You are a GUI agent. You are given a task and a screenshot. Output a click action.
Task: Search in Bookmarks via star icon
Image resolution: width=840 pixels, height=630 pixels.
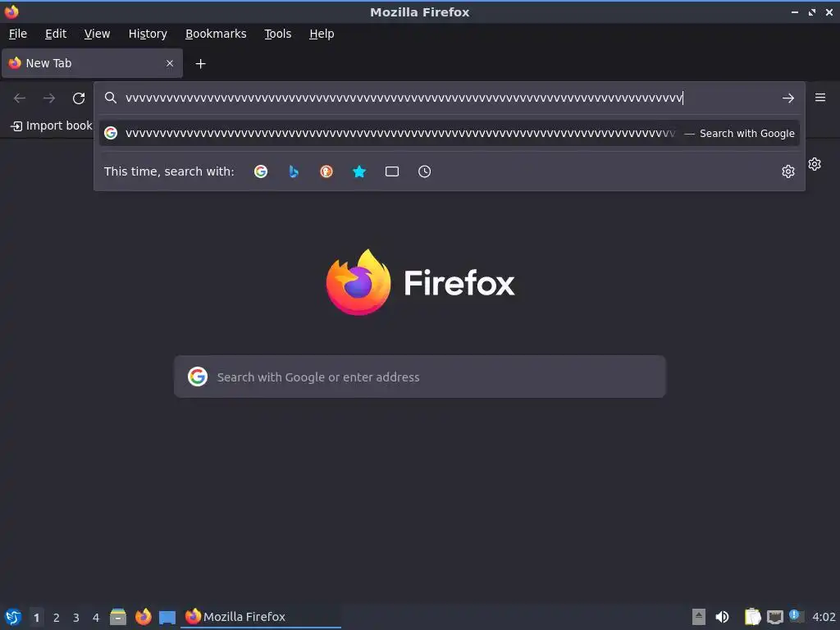(x=359, y=171)
